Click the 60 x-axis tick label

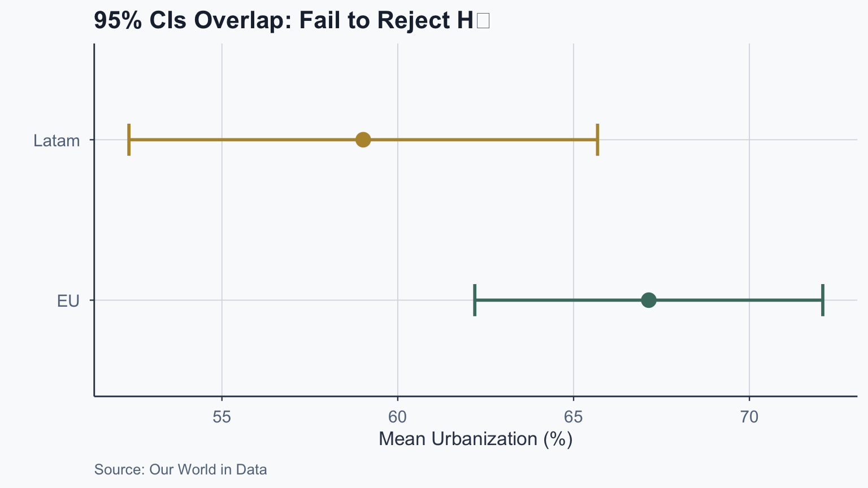398,417
